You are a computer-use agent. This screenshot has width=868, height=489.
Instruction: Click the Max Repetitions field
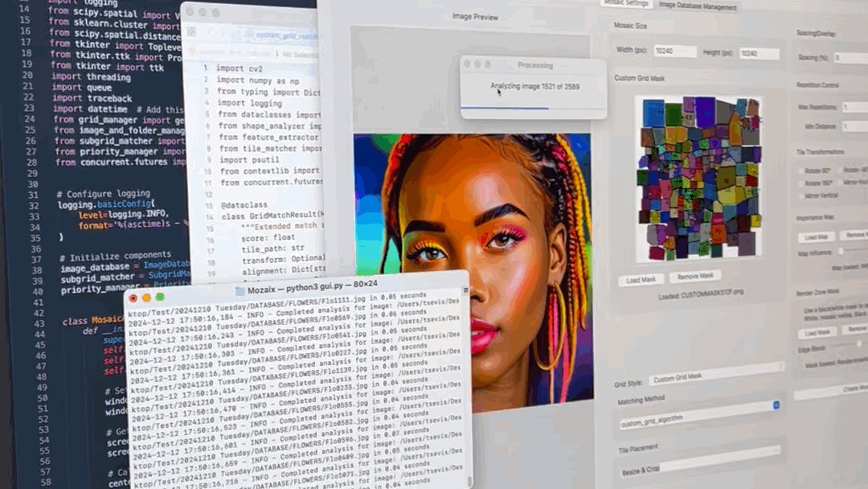pos(854,107)
